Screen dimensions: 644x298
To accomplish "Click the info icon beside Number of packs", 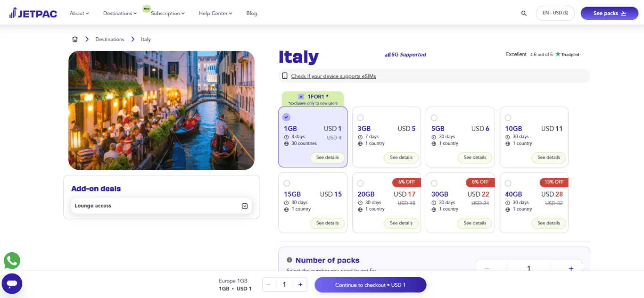I will click(x=289, y=260).
